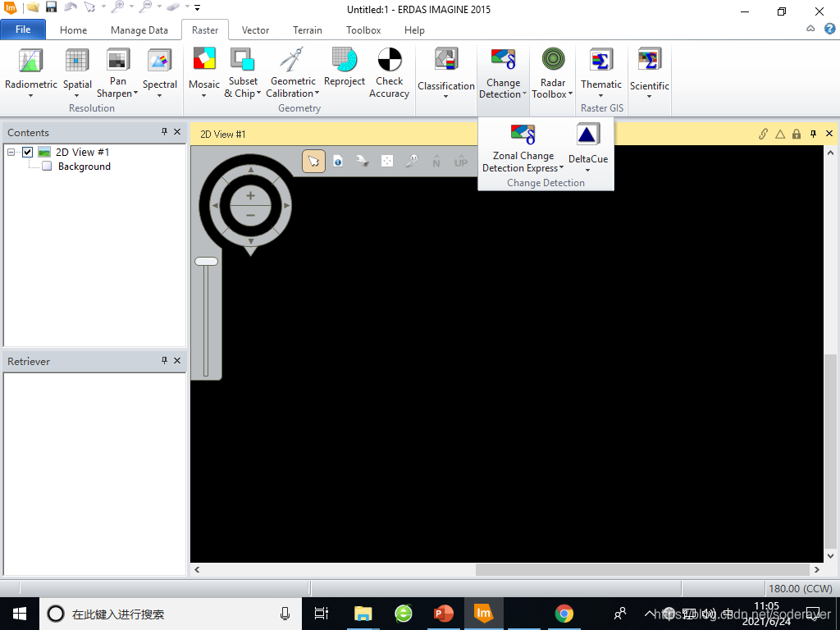Click the scale to fit icon in the view toolbar
Screen dimensions: 840x630
click(387, 162)
